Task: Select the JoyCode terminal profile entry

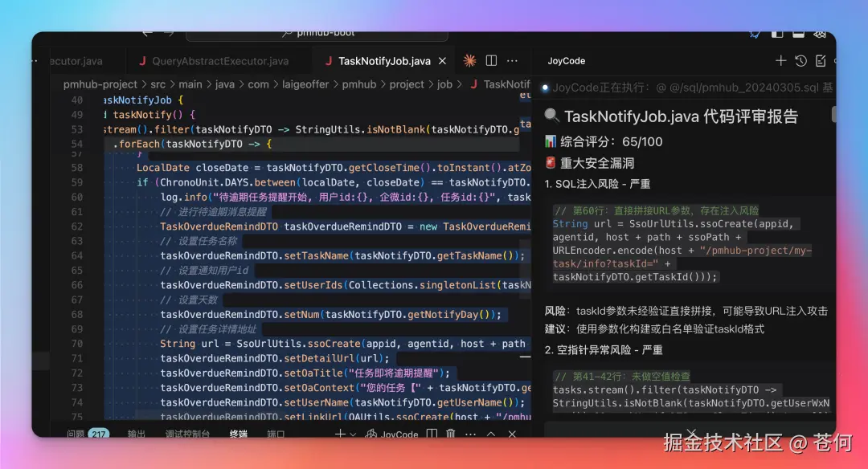Action: (x=392, y=434)
